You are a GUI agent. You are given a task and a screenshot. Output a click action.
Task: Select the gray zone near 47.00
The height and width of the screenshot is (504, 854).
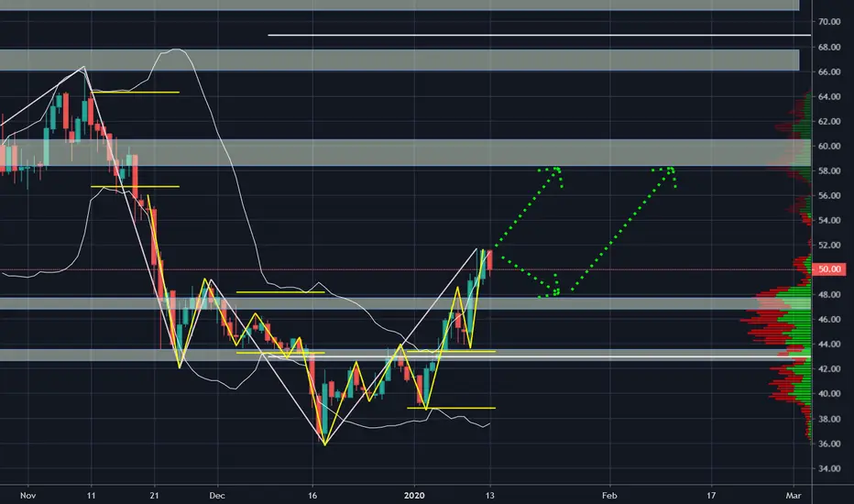pyautogui.click(x=405, y=303)
